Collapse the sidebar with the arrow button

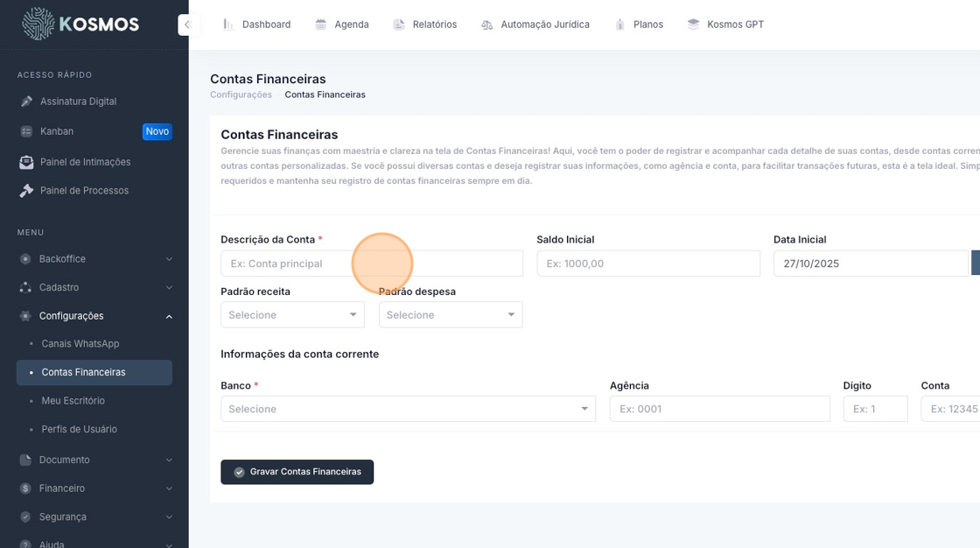click(x=187, y=25)
